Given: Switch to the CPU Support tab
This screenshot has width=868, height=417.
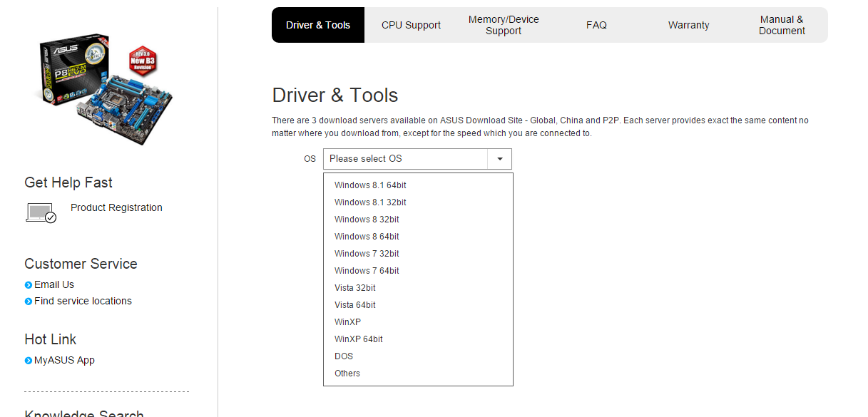Looking at the screenshot, I should [411, 25].
